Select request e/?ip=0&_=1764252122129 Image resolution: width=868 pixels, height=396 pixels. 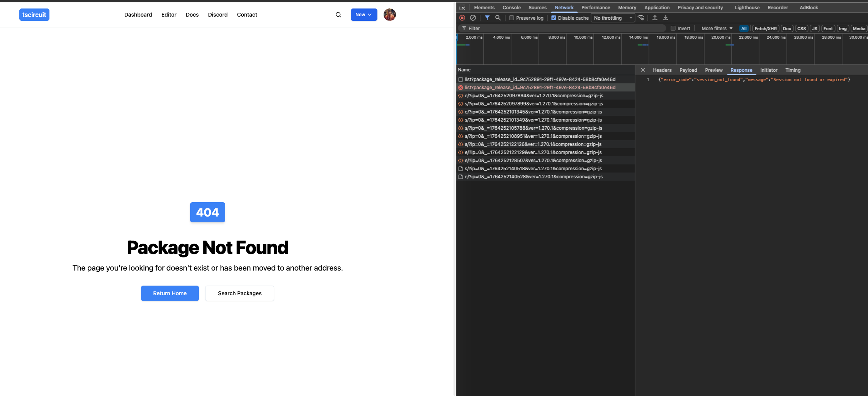click(x=545, y=152)
